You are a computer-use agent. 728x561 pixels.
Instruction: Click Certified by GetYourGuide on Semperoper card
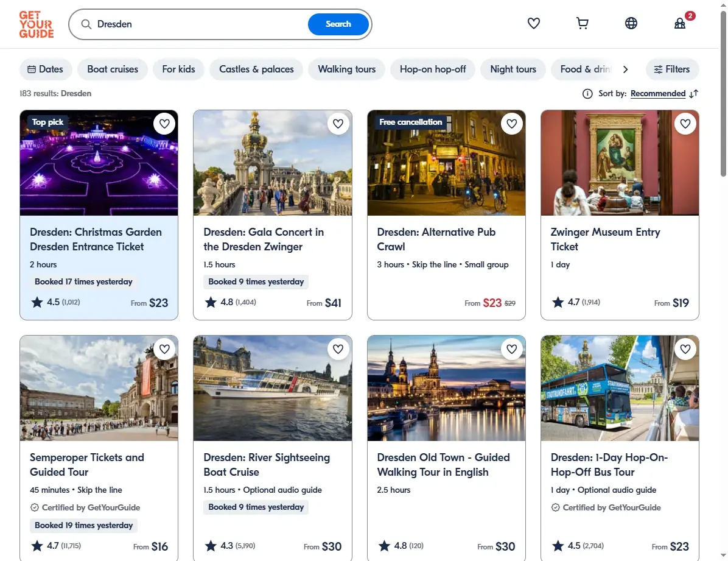85,507
